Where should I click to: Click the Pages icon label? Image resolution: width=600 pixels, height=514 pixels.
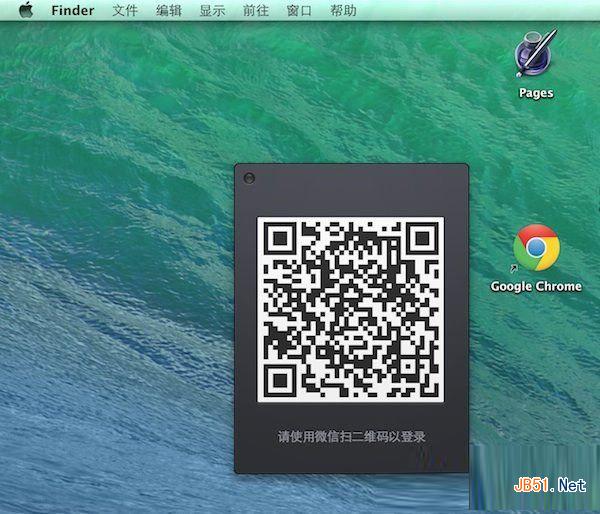[536, 93]
